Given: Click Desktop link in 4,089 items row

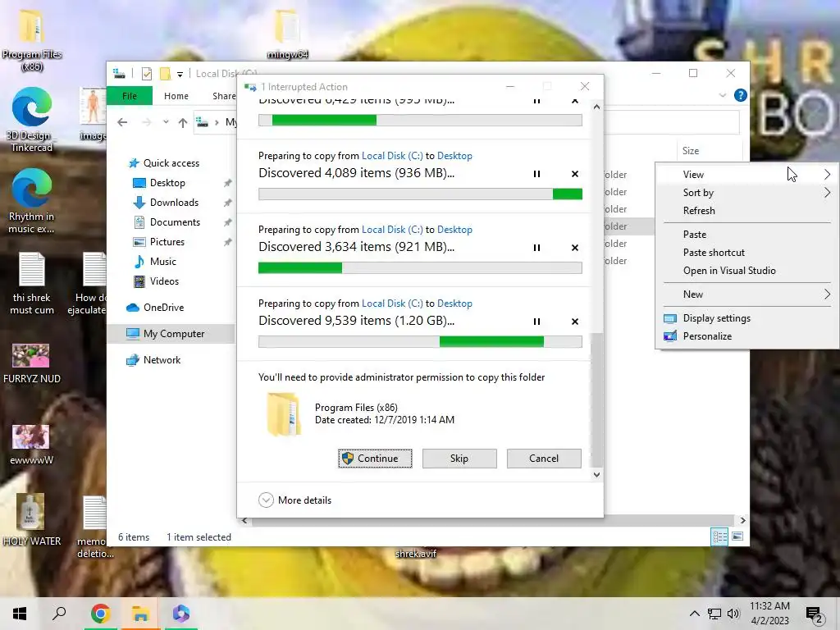Looking at the screenshot, I should (454, 156).
